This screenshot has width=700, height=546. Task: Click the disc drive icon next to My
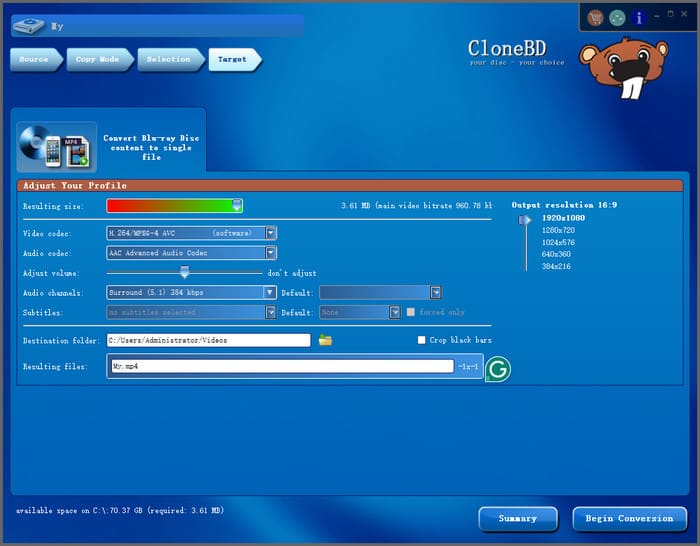[29, 26]
